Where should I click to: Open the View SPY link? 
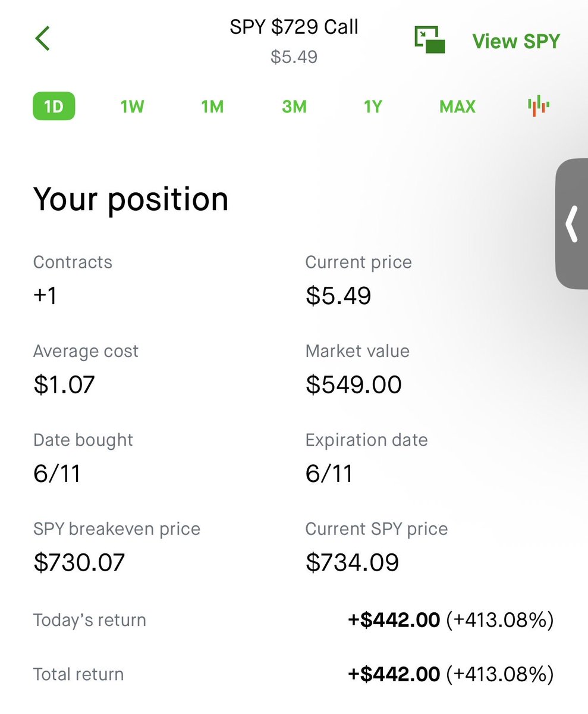pos(516,41)
